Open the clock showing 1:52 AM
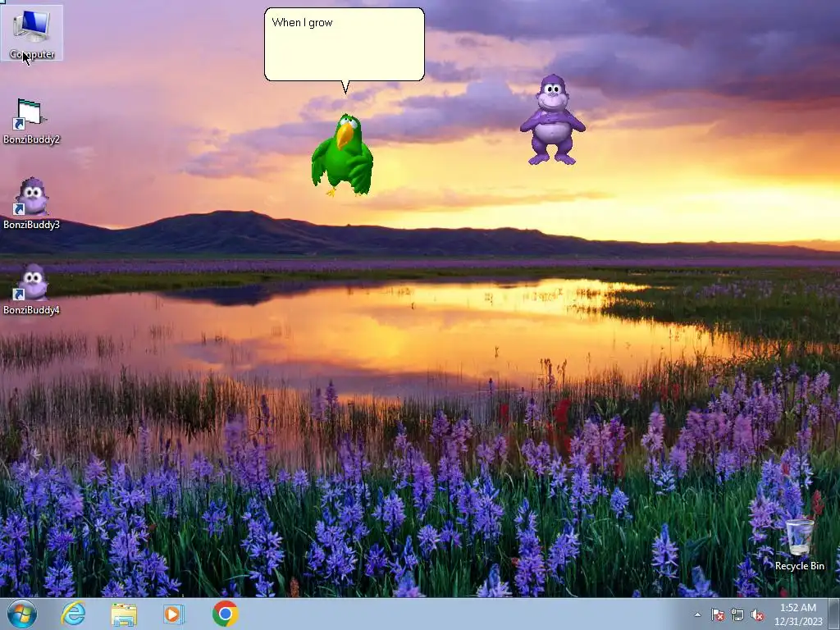The height and width of the screenshot is (630, 840). [x=798, y=614]
